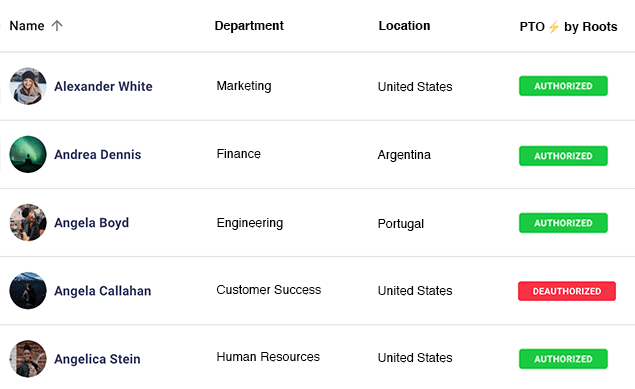Toggle Alexander White's AUTHORIZED badge
Viewport: 635px width, 389px height.
click(563, 86)
